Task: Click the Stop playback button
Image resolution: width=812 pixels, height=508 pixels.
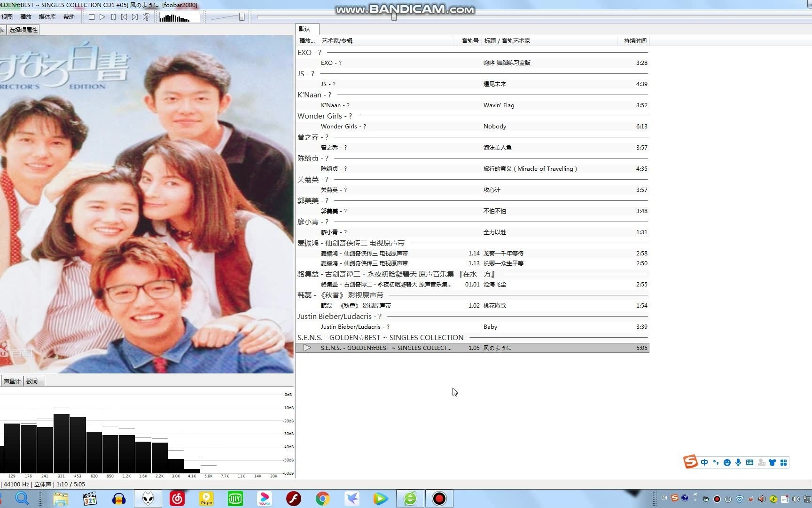Action: tap(92, 17)
